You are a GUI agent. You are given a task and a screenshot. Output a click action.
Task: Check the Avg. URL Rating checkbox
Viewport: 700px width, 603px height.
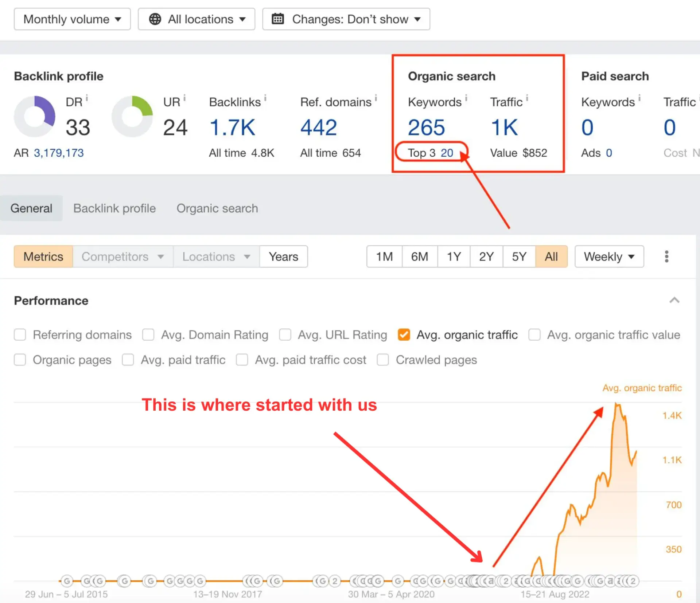pos(285,335)
